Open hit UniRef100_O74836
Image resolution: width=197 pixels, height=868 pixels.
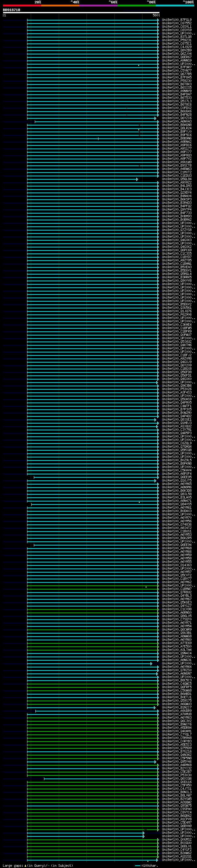pyautogui.click(x=176, y=525)
